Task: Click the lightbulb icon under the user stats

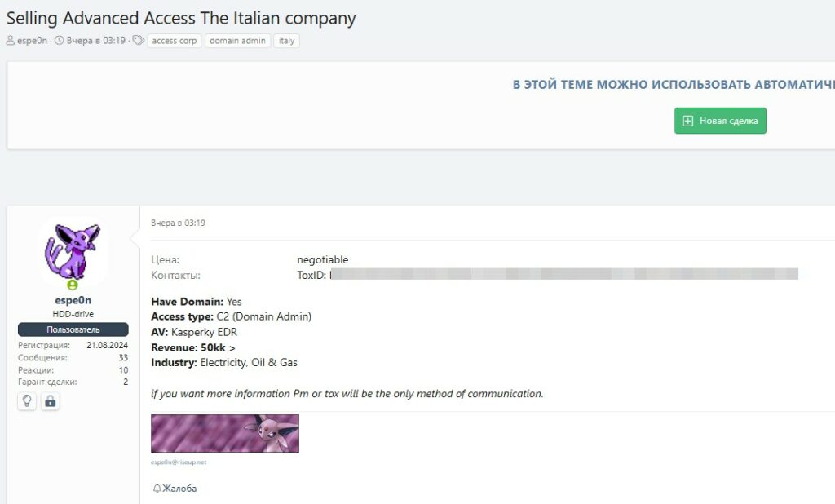Action: click(27, 401)
